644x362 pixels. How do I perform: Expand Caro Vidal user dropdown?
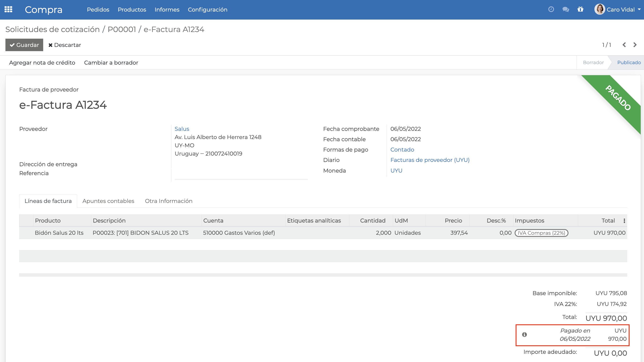pos(639,9)
